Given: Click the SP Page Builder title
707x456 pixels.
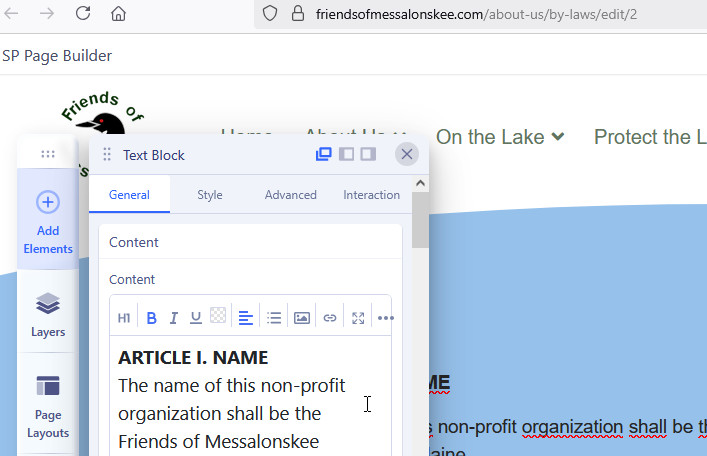Looking at the screenshot, I should [x=57, y=56].
